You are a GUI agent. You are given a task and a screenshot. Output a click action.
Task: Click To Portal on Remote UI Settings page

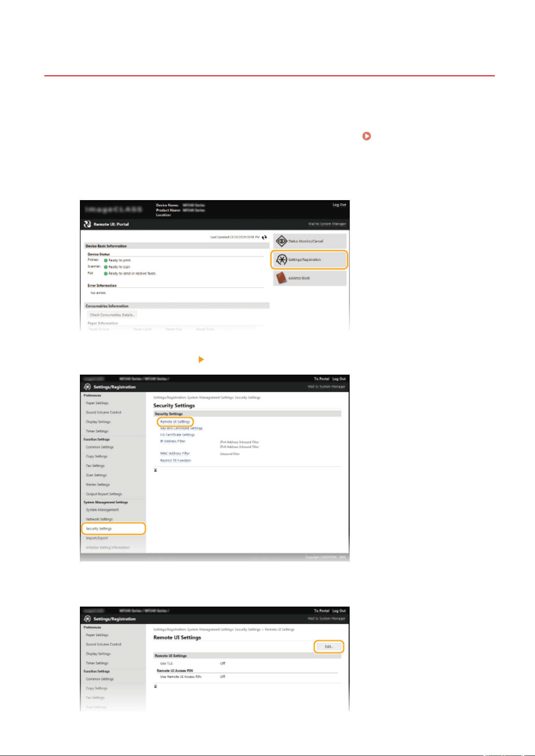pos(321,611)
